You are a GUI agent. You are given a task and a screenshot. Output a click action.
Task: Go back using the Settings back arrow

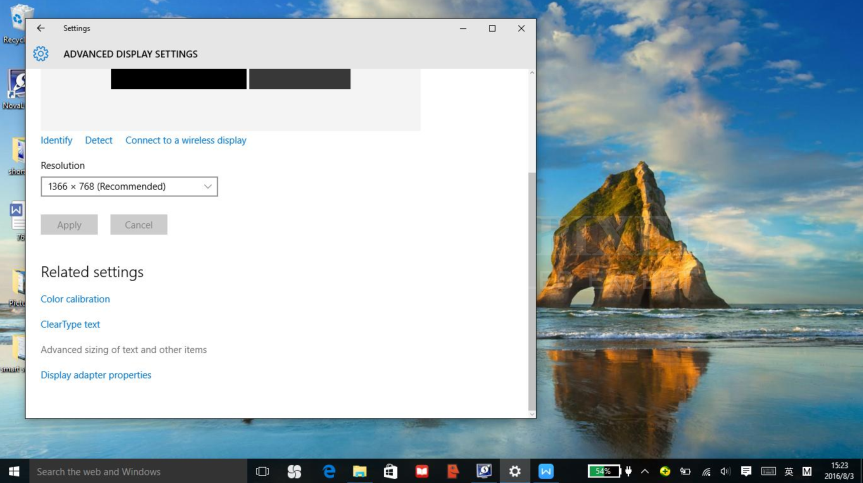[41, 28]
